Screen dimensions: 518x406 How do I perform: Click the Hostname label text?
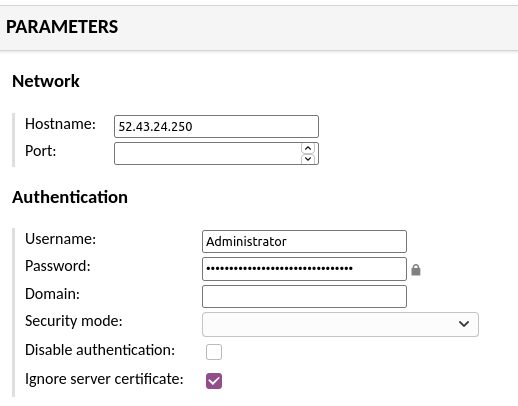pos(60,124)
